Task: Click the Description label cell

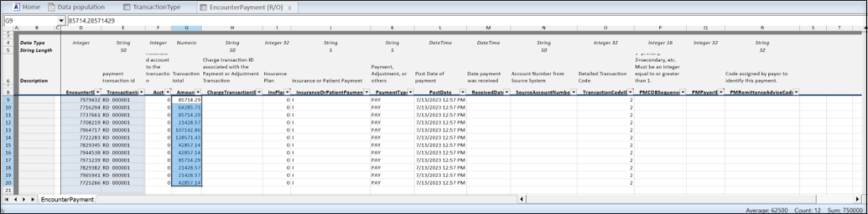Action: click(34, 81)
